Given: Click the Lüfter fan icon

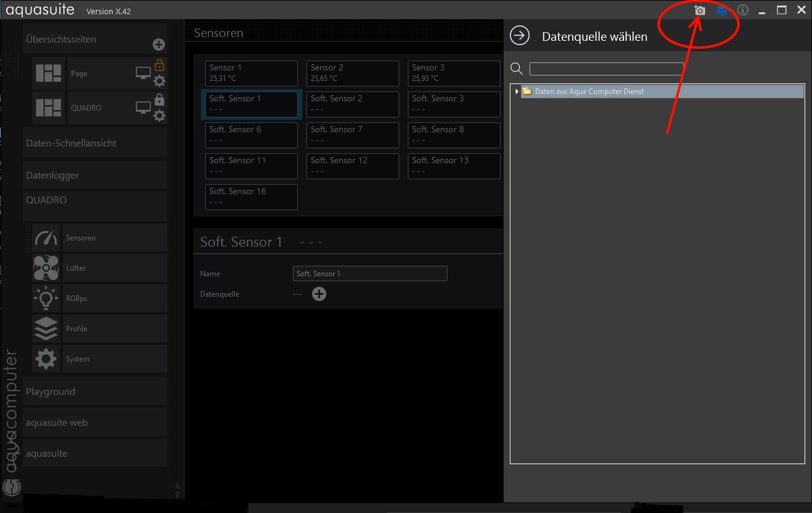Looking at the screenshot, I should [46, 268].
